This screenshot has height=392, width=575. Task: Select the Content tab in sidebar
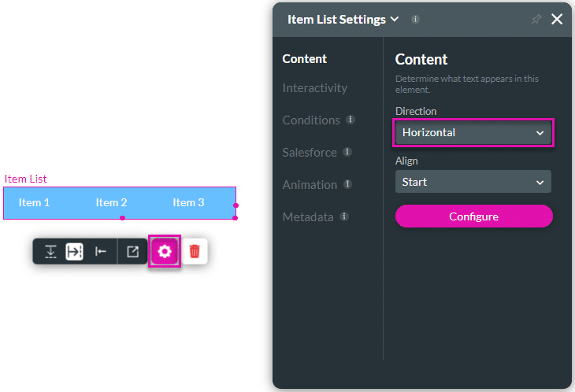tap(305, 58)
